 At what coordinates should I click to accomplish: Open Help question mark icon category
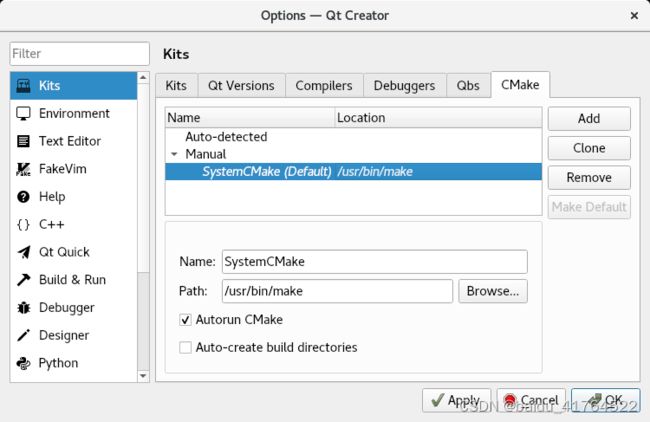23,196
